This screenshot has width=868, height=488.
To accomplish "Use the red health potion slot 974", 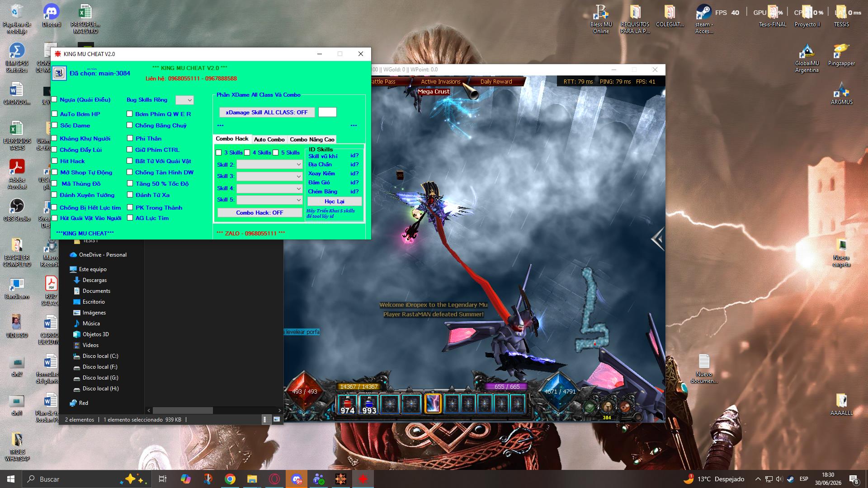I will tap(347, 404).
